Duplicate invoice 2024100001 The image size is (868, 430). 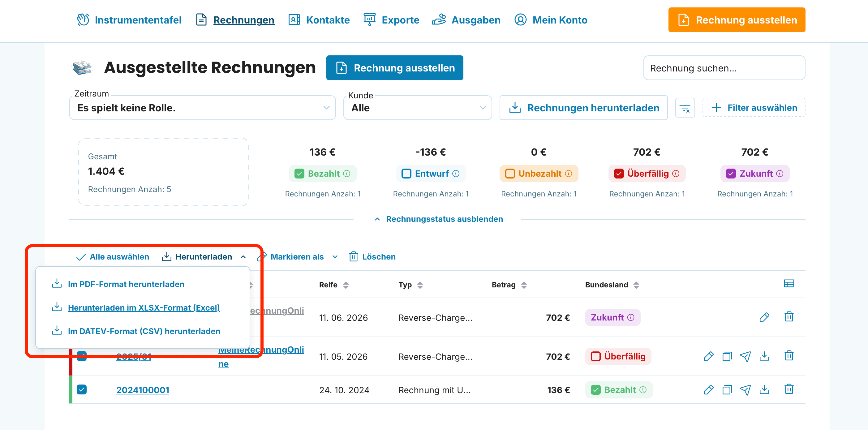point(727,390)
